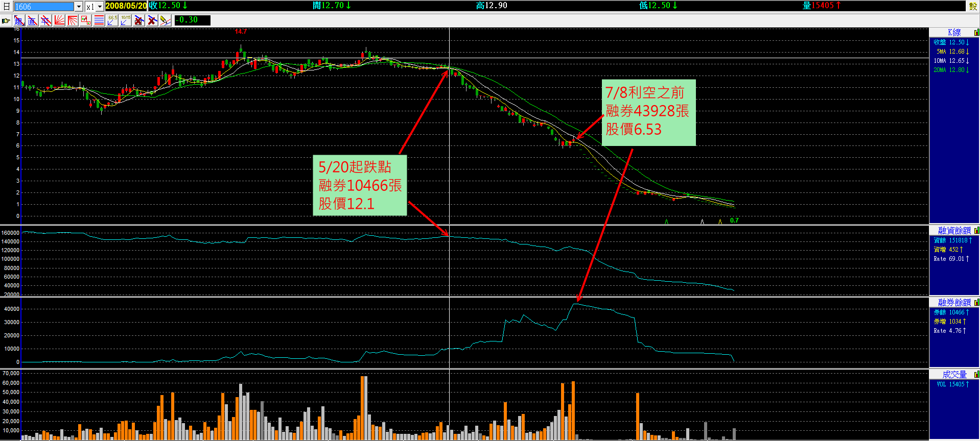Select the horizontal line (平) drawing tool

45,20
